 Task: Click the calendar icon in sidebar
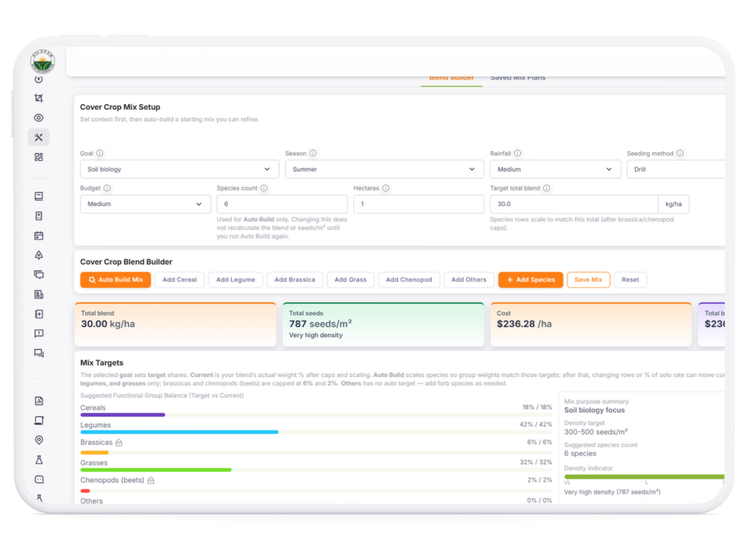pos(38,236)
